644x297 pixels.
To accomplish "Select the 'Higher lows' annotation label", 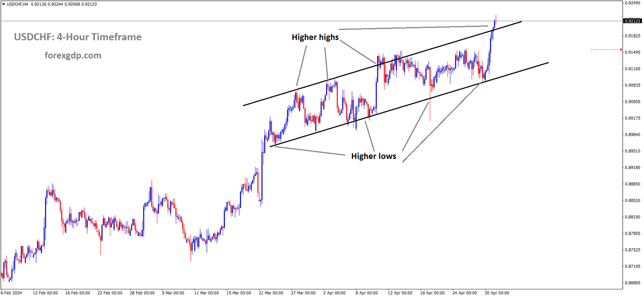I will click(374, 156).
